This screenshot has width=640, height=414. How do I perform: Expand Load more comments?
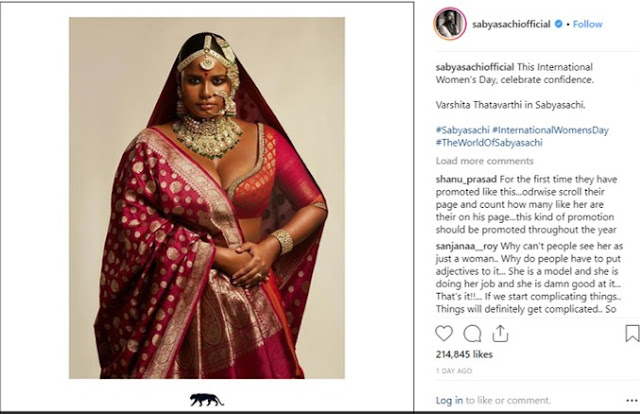click(x=484, y=160)
